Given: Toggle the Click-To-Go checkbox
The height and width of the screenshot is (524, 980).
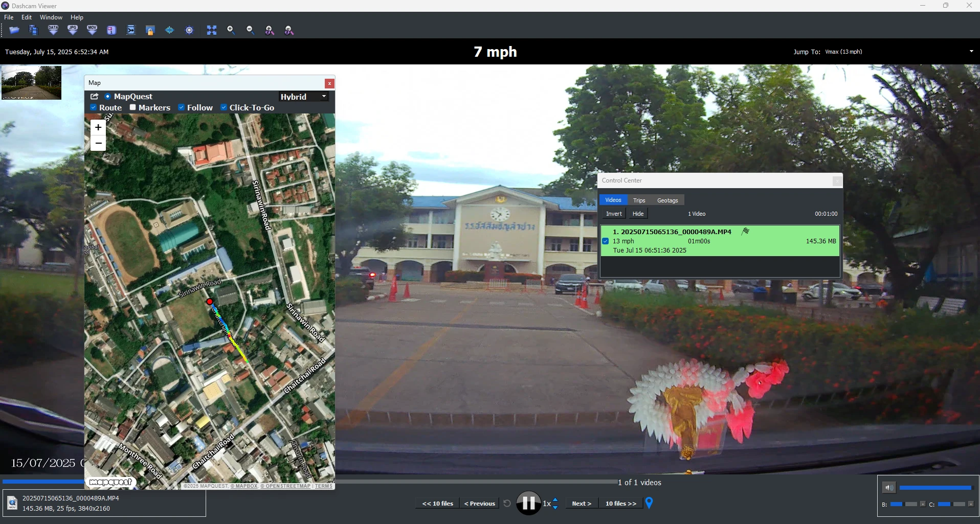Looking at the screenshot, I should (x=224, y=107).
